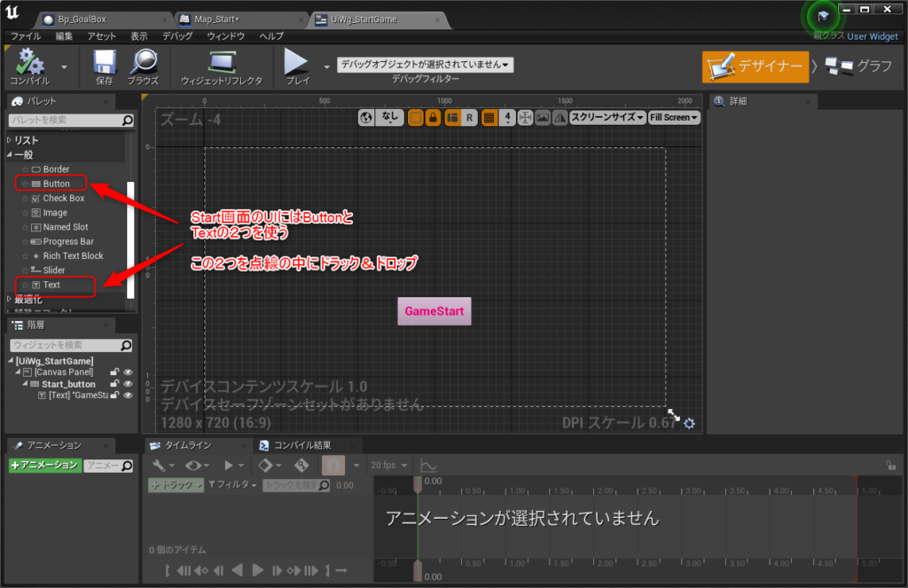
Task: Toggle the orange grid snapping button
Action: (x=489, y=117)
